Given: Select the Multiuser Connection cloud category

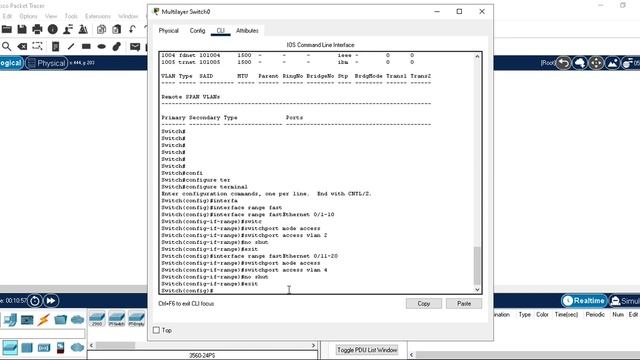Looking at the screenshot, I should click(77, 320).
